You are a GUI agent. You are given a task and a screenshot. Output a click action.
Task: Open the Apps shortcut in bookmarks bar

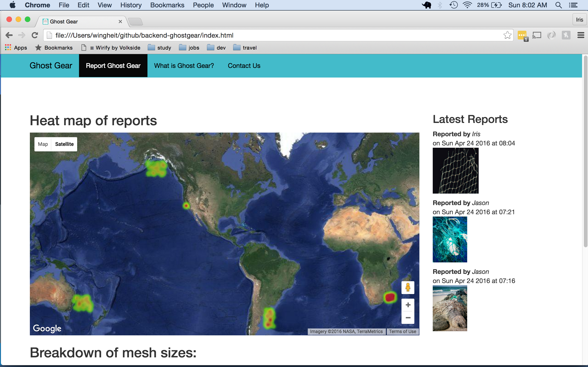pos(16,47)
